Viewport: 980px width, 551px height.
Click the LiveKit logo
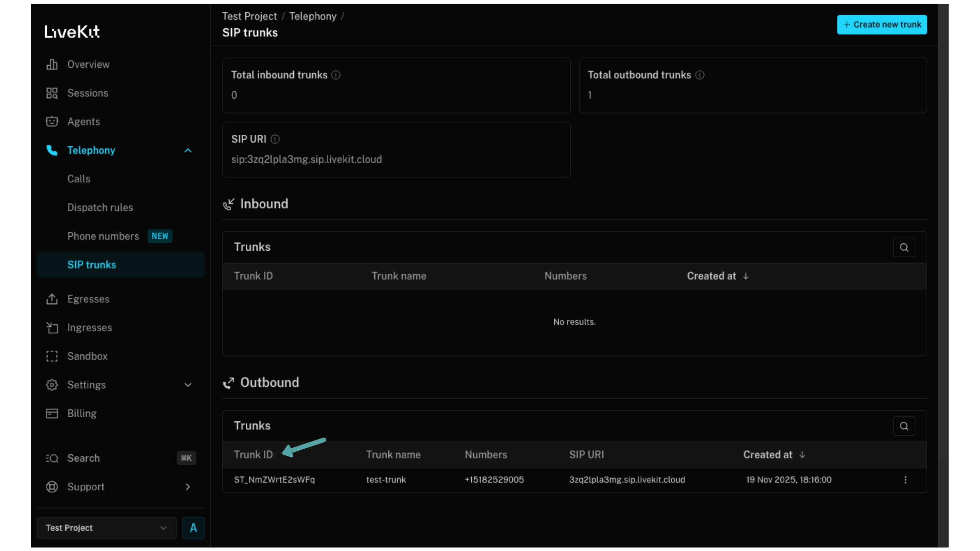click(72, 32)
